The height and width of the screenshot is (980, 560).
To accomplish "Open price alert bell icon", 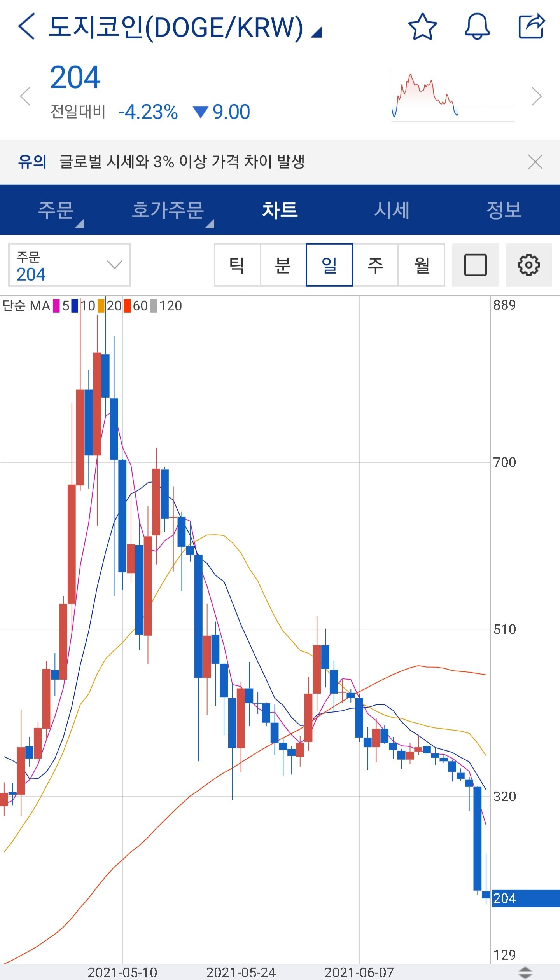I will (x=477, y=26).
